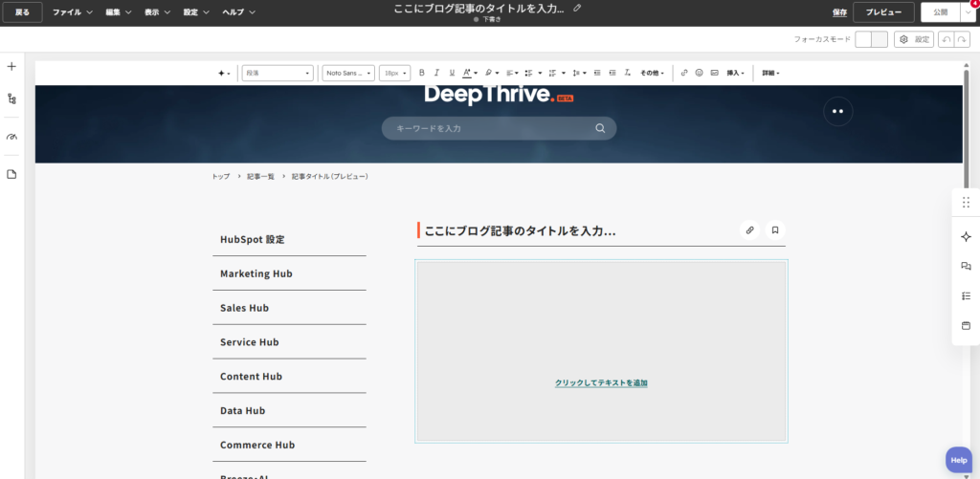Screen dimensions: 980x479
Task: Click the 記事一覧 breadcrumb link
Action: (260, 177)
